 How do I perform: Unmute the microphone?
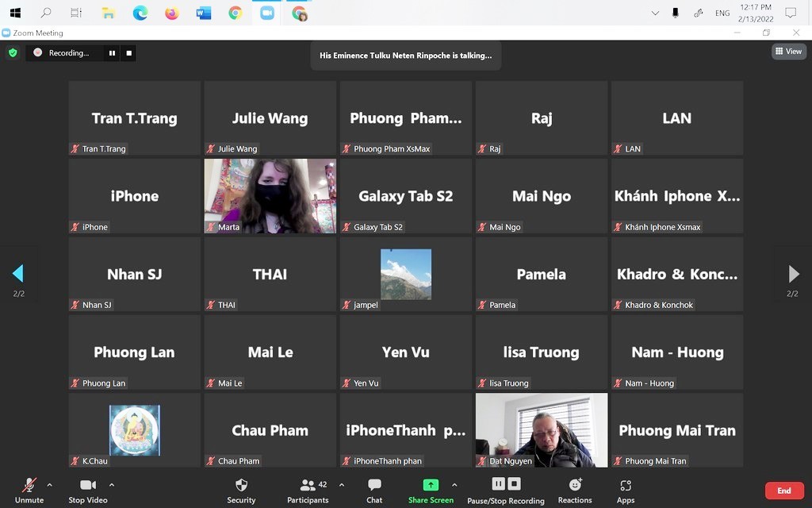tap(29, 485)
